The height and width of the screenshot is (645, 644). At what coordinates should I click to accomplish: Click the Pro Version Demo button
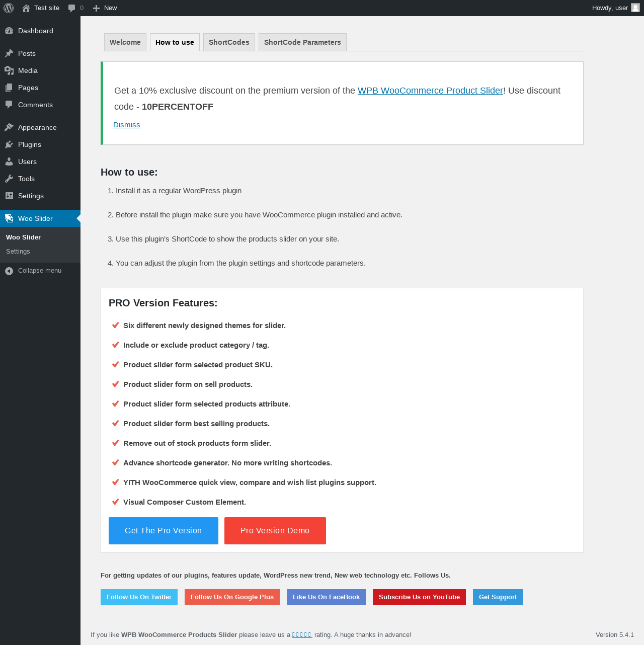click(x=275, y=531)
